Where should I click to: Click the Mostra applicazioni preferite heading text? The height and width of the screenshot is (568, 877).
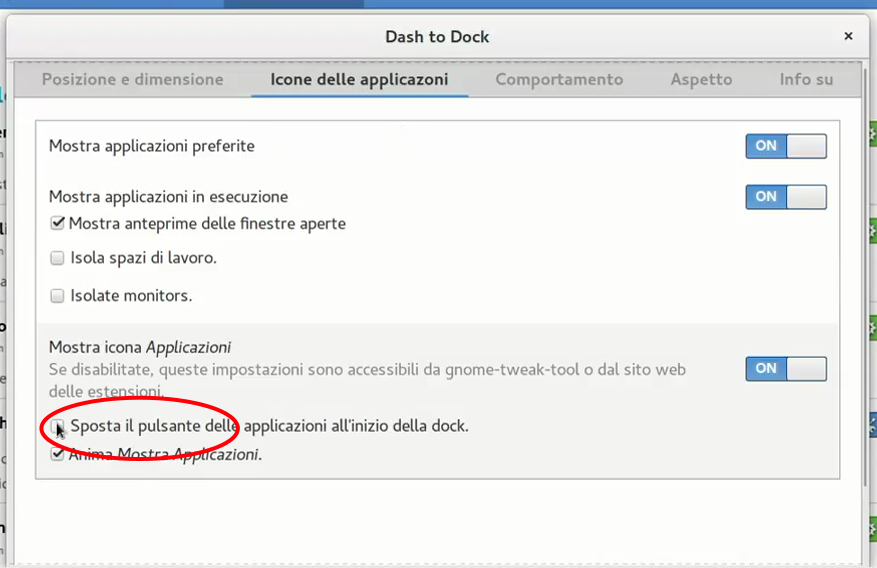pyautogui.click(x=152, y=146)
